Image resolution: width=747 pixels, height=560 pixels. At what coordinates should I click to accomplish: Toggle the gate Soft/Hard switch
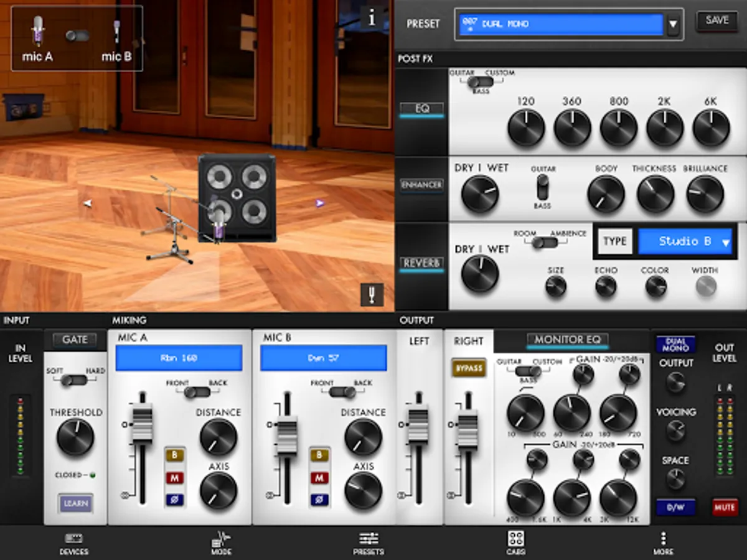click(x=75, y=380)
